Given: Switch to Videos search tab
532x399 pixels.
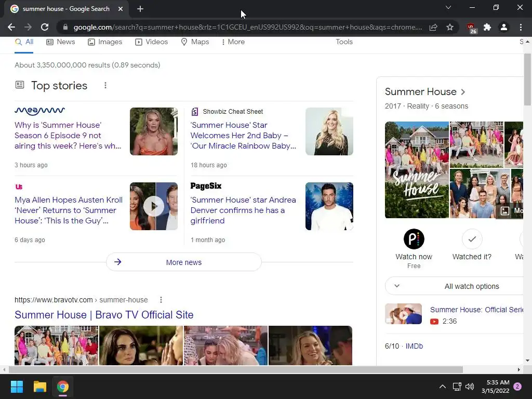Looking at the screenshot, I should point(151,42).
